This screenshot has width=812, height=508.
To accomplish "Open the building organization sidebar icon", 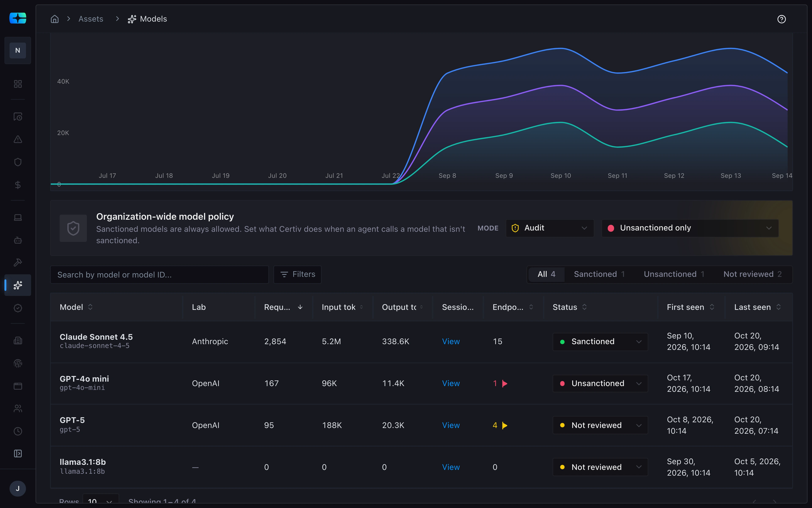I will (x=18, y=341).
